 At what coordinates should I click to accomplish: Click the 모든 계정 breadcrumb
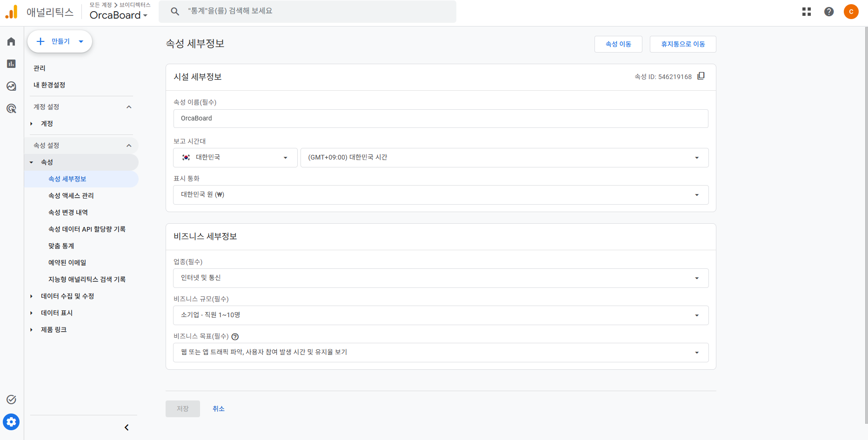(100, 5)
